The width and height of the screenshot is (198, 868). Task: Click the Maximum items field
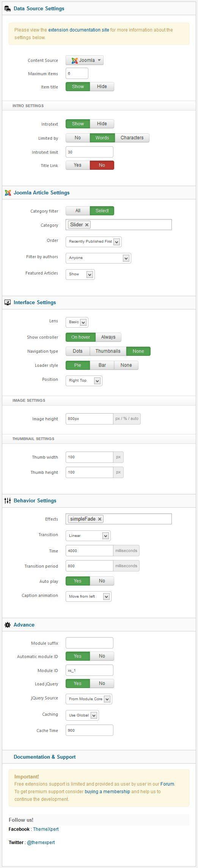pos(77,73)
